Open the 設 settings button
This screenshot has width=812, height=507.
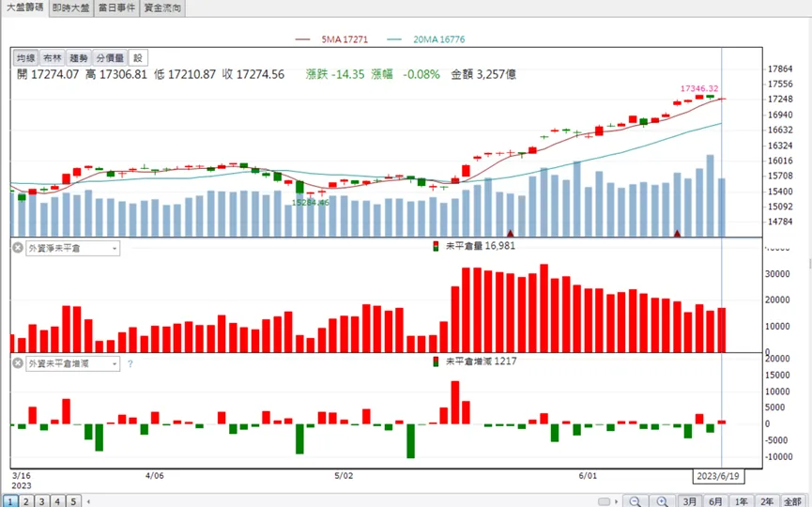click(138, 58)
